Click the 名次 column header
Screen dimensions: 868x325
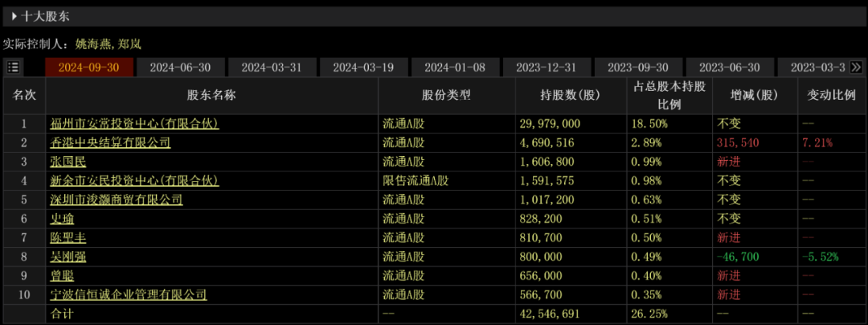click(24, 95)
